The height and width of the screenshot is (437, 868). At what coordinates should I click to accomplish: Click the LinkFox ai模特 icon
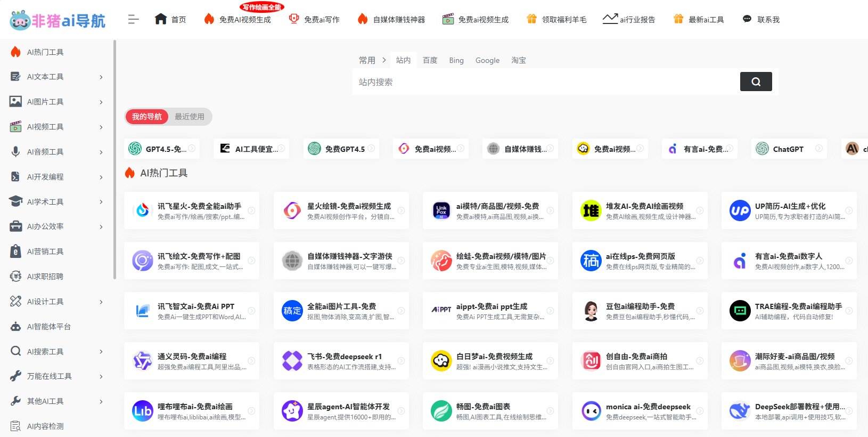(441, 211)
